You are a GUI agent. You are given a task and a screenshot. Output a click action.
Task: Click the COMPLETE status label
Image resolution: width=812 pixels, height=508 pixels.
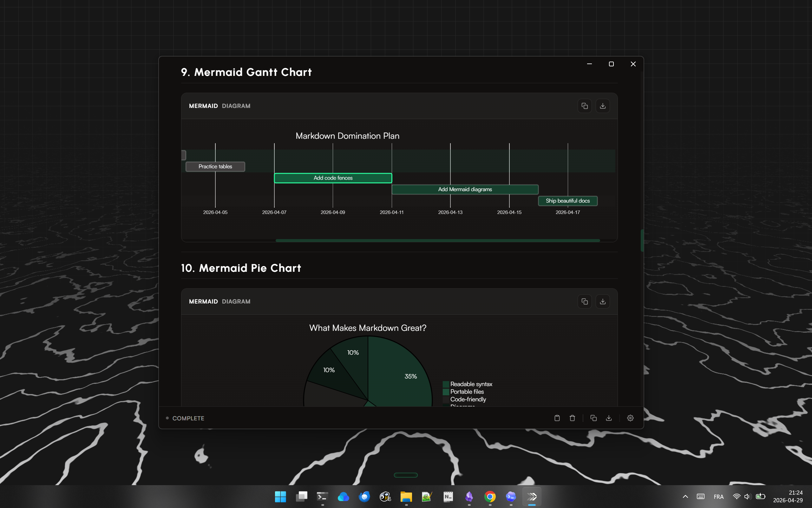coord(188,418)
